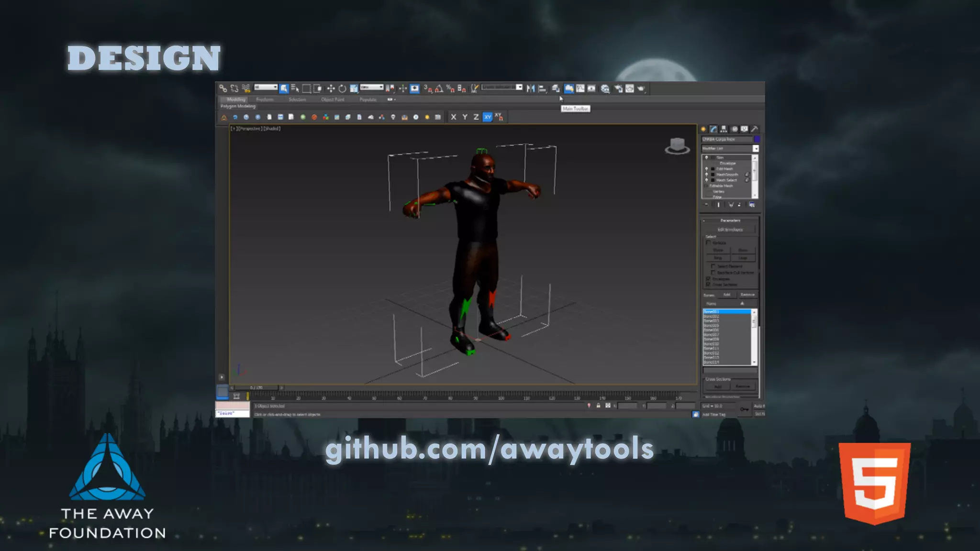The image size is (980, 551).
Task: Switch to the Modeling ribbon tab
Action: click(235, 99)
